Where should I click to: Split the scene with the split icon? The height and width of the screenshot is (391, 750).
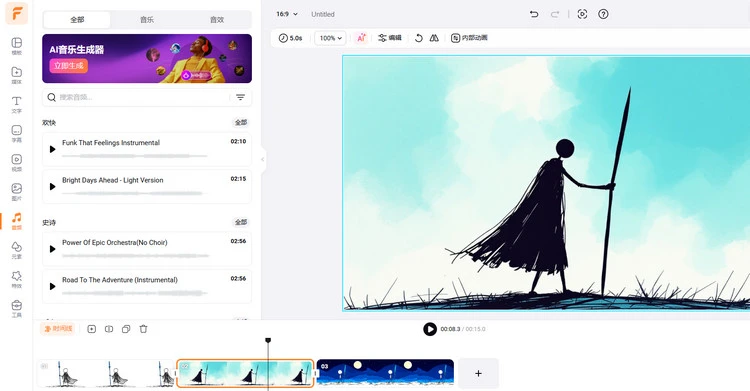pyautogui.click(x=109, y=329)
